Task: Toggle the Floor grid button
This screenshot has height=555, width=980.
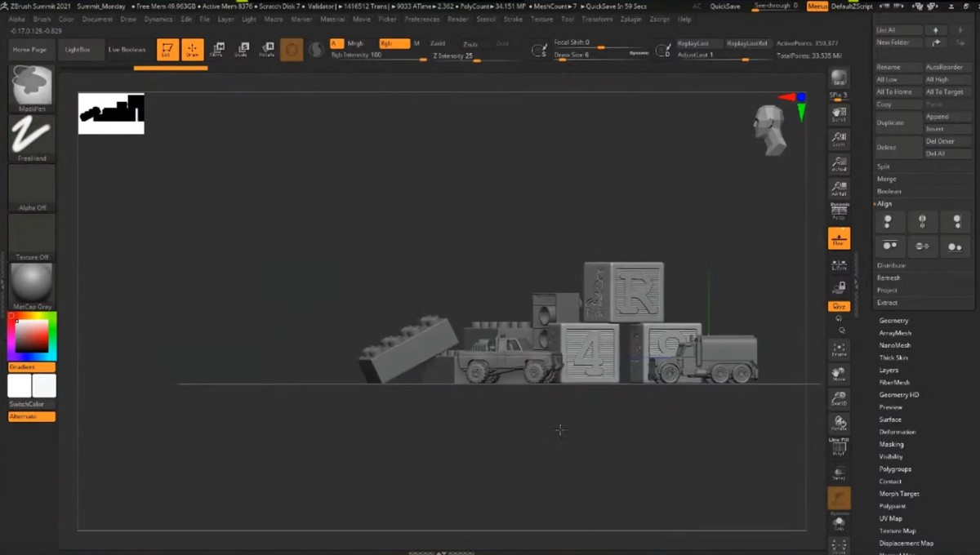Action: click(x=839, y=238)
